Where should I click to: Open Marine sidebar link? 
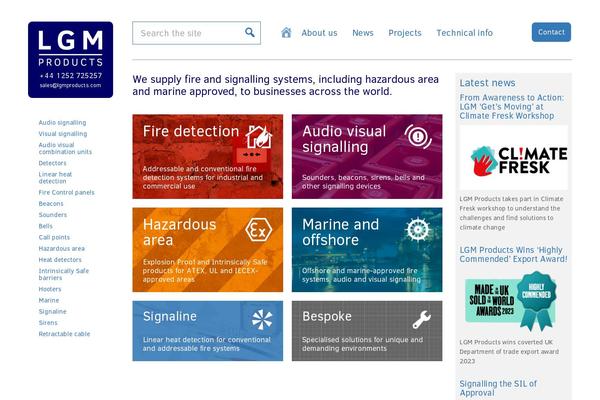(49, 300)
